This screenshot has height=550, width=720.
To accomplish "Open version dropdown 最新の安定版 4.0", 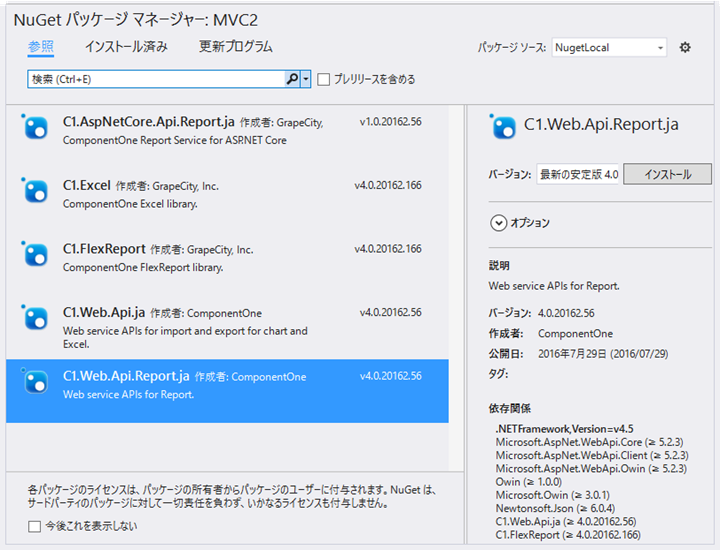I will tap(579, 174).
